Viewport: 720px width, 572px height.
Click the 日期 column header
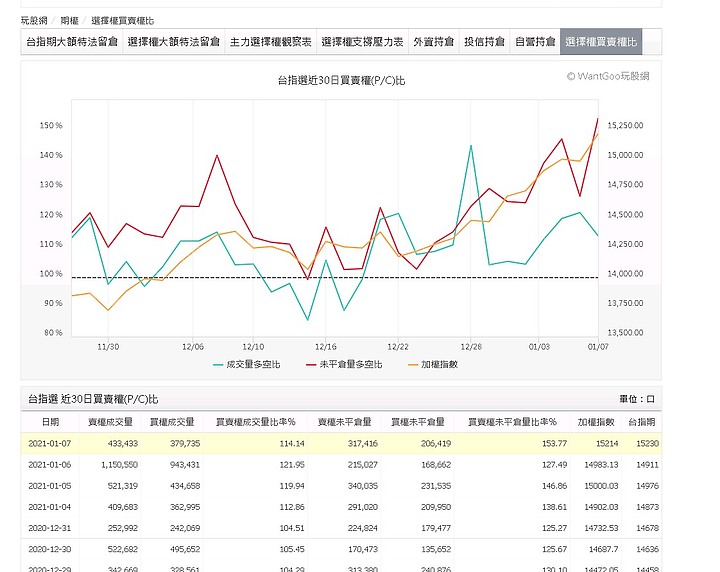[x=51, y=422]
